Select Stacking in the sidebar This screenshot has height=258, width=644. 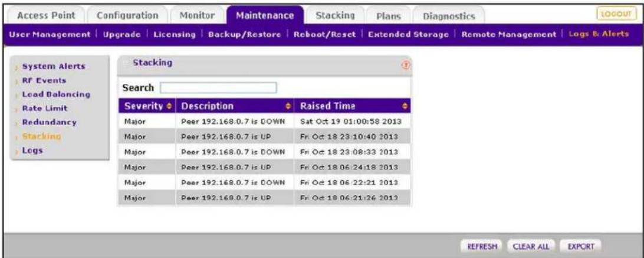(41, 136)
